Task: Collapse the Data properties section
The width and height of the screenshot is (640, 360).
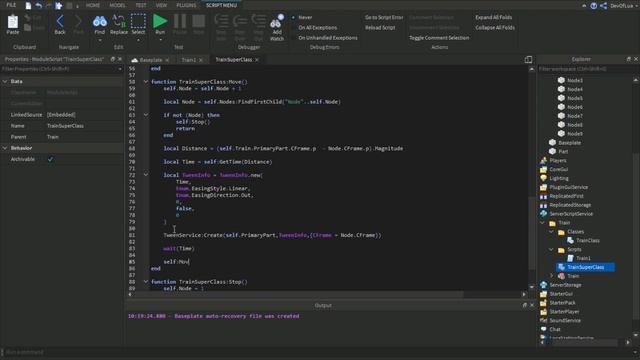Action: 5,82
